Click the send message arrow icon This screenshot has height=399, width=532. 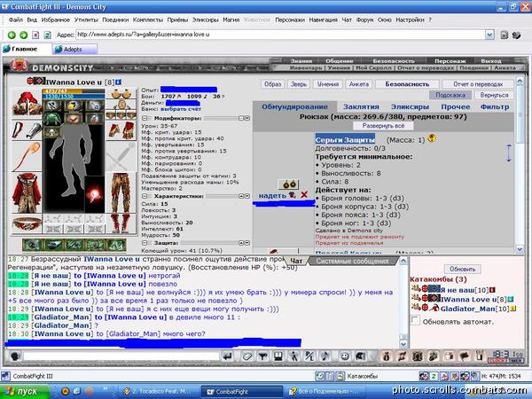pyautogui.click(x=228, y=356)
